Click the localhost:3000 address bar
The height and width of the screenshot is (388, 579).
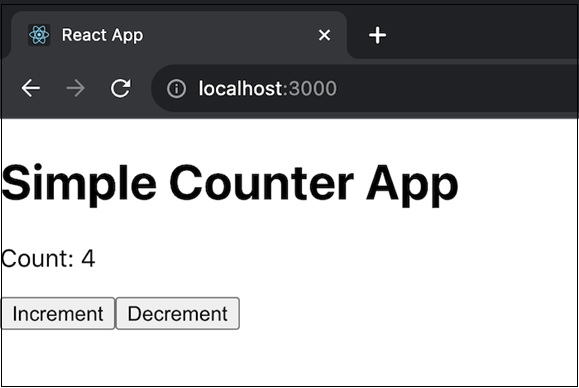pos(365,89)
